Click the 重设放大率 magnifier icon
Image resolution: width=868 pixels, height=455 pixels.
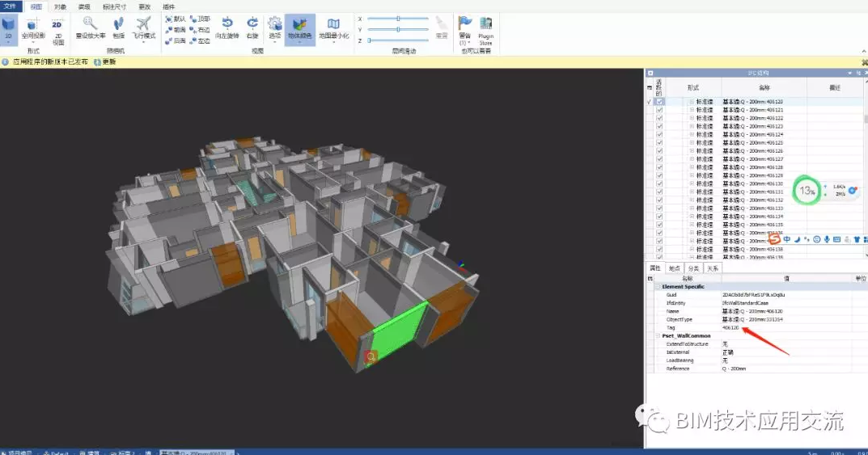(x=91, y=23)
